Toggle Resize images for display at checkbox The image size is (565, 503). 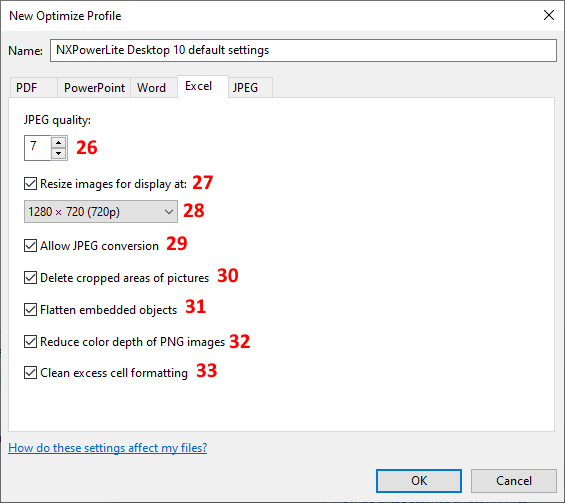pos(30,183)
